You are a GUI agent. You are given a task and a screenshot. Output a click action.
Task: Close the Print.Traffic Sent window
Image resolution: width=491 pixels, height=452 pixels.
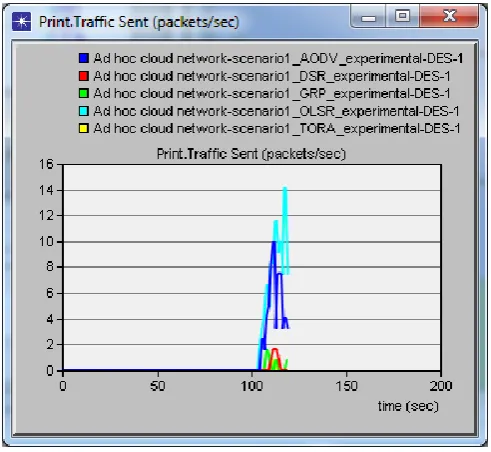tap(449, 16)
